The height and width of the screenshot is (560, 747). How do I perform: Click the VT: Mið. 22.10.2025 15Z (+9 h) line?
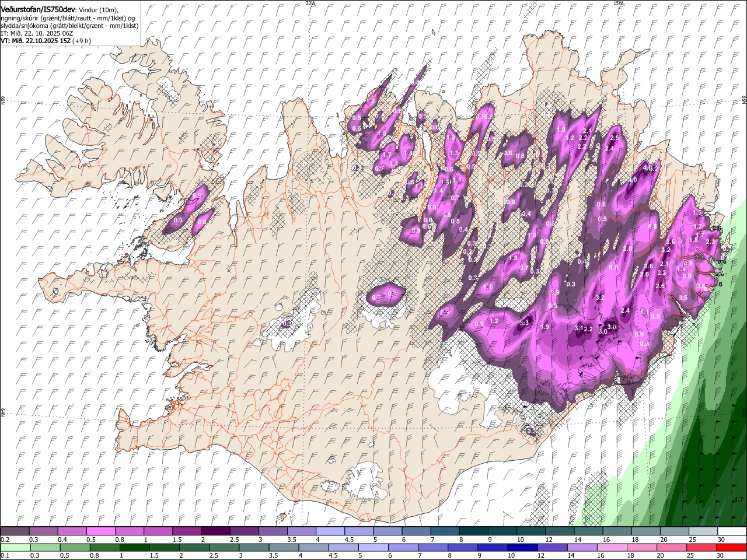click(45, 41)
